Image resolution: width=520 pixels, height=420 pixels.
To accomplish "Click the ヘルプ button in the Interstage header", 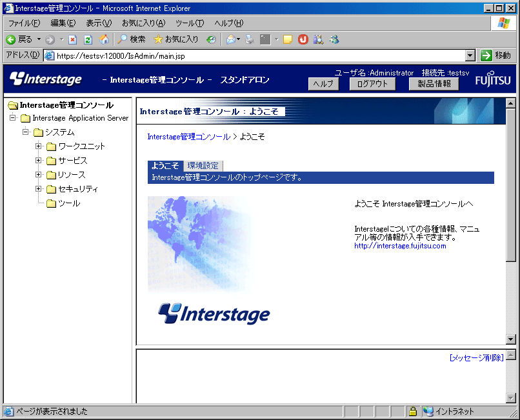I will [323, 84].
